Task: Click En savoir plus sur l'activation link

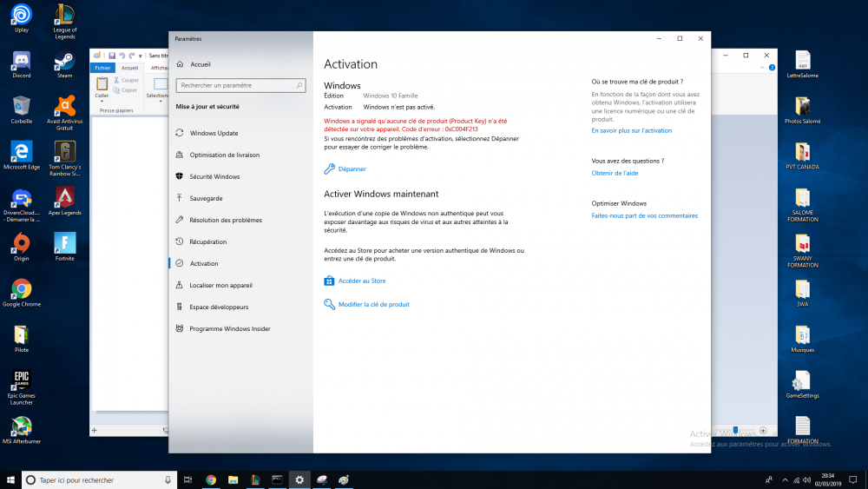Action: coord(631,131)
